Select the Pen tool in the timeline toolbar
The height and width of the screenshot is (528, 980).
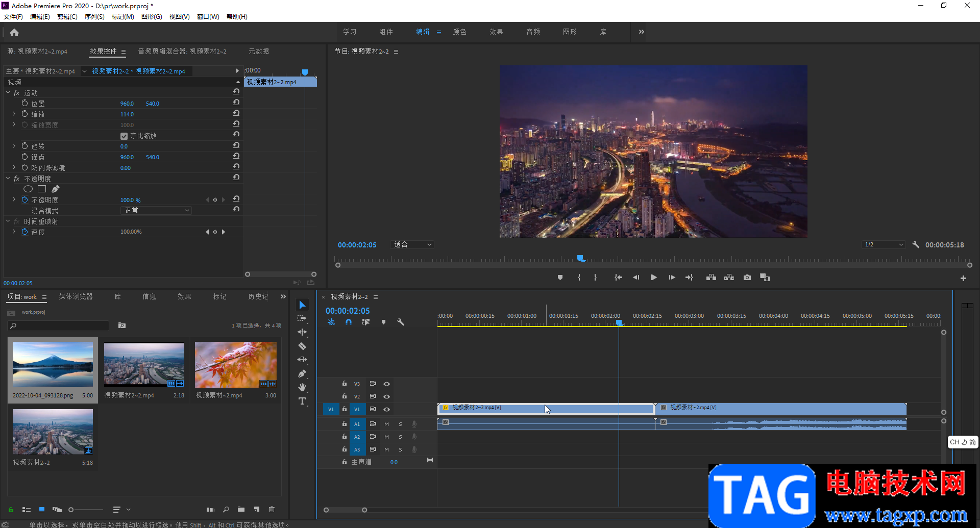pyautogui.click(x=302, y=373)
